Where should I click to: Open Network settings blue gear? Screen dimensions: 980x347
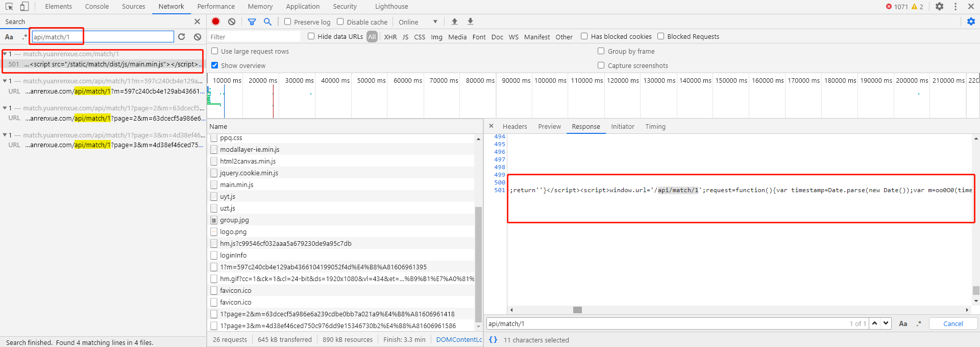tap(971, 21)
